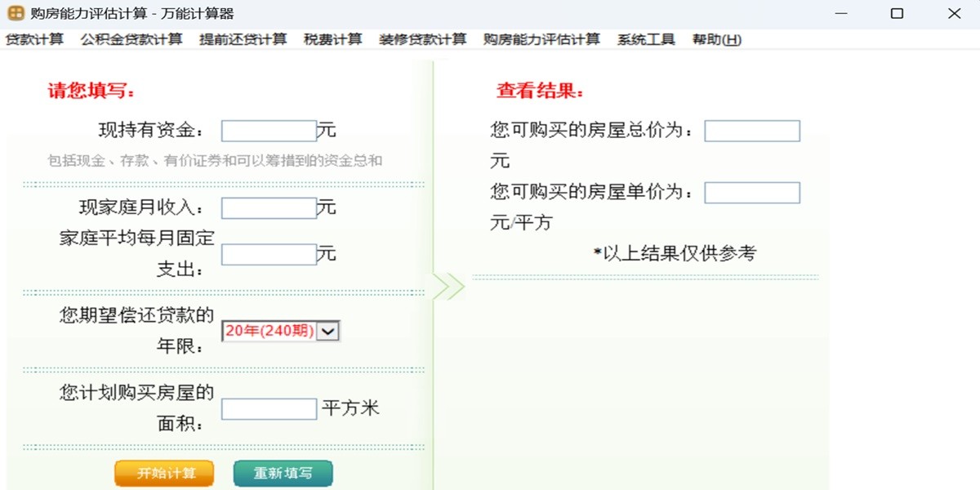Open the 税费计算 menu
The height and width of the screenshot is (490, 980).
[x=333, y=39]
